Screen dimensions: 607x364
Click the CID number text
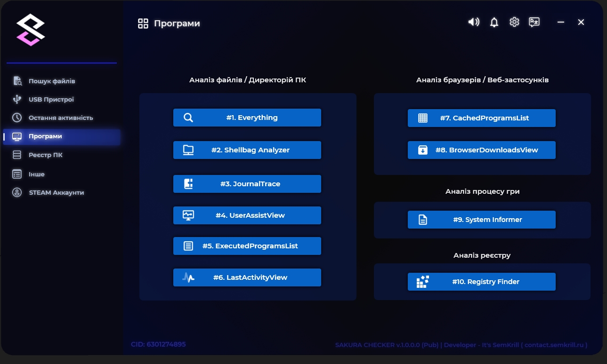158,344
